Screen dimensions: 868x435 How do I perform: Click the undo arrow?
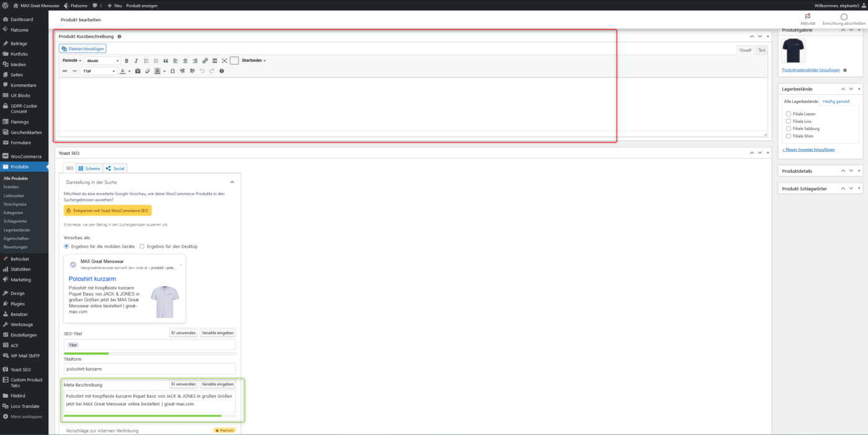pos(202,71)
